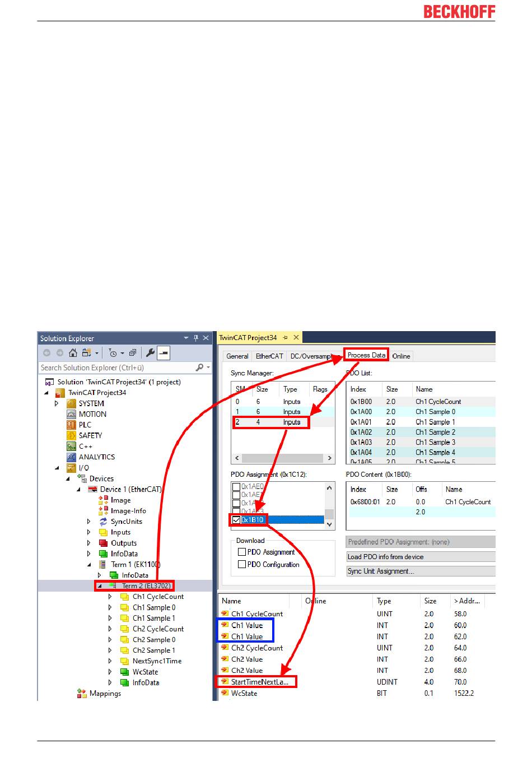Enable the 0x1AE1 PDO assignment checkbox
This screenshot has height=767, width=532.
pos(236,495)
